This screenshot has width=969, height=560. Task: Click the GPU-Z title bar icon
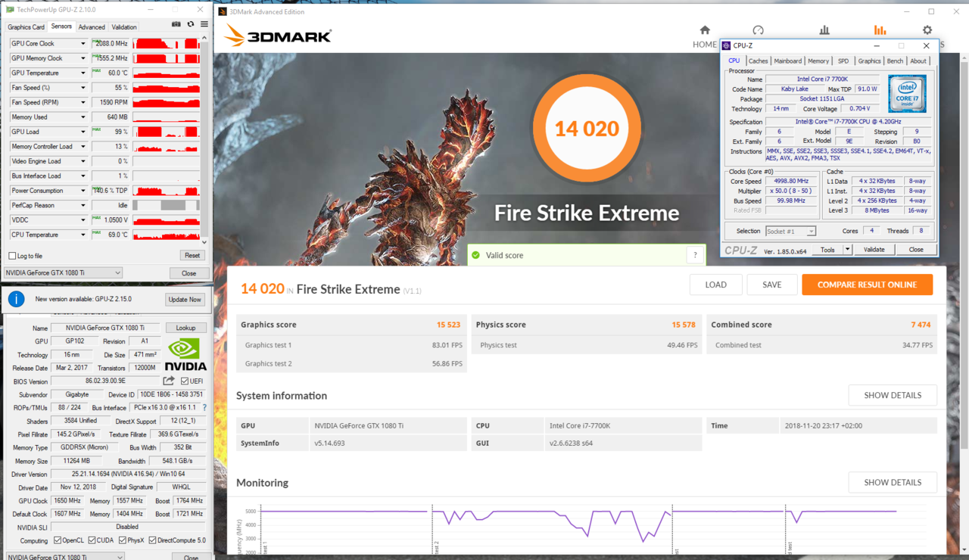10,11
